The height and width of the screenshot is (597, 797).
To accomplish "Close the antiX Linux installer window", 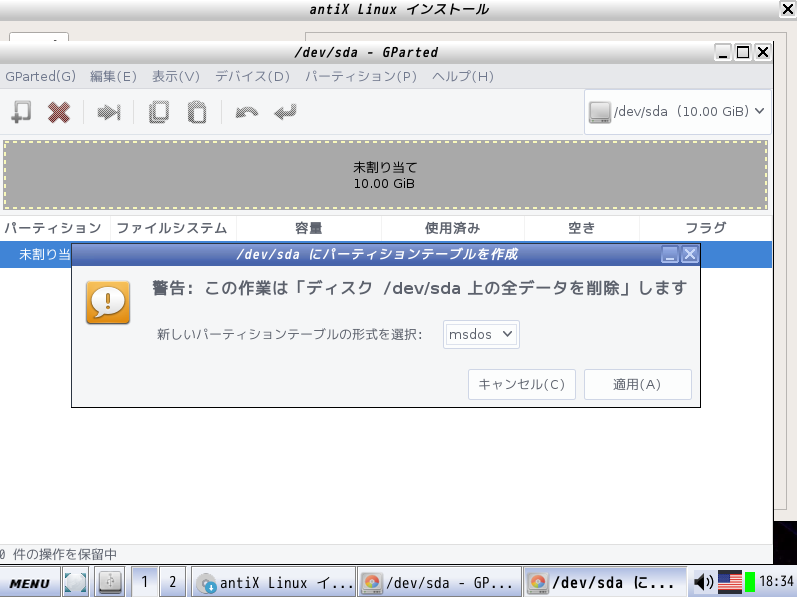I will 787,9.
